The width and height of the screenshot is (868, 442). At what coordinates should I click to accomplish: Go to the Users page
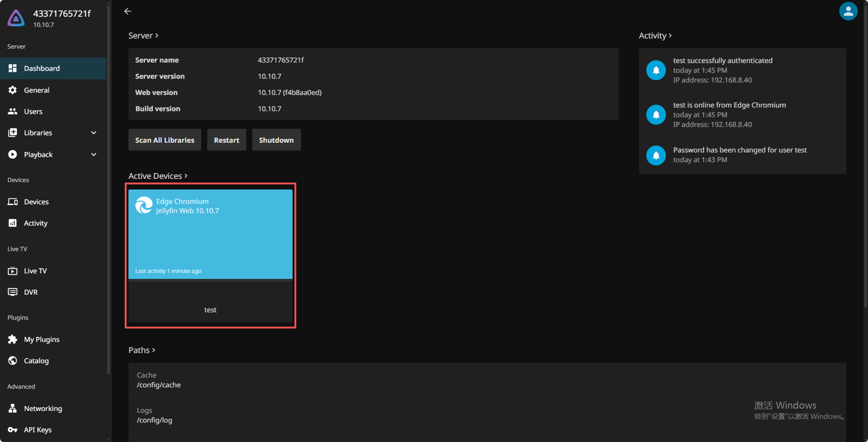click(53, 111)
